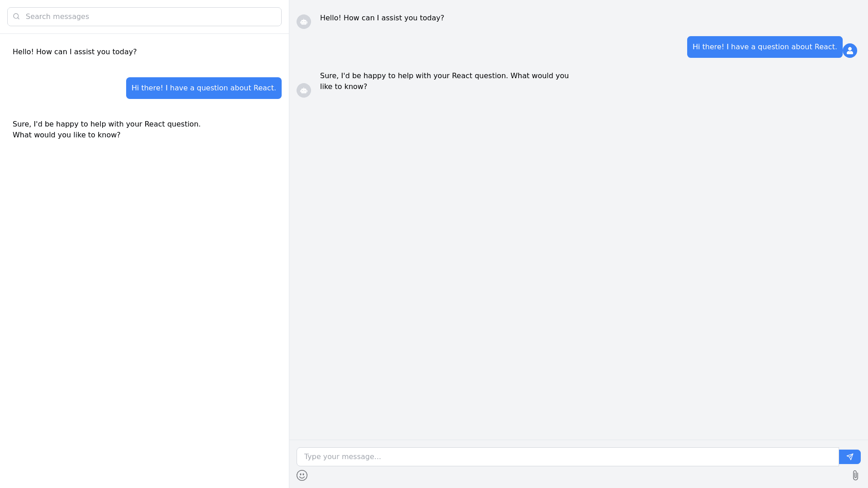Image resolution: width=868 pixels, height=488 pixels.
Task: Click sidebar header area beside the search box
Action: (285, 17)
